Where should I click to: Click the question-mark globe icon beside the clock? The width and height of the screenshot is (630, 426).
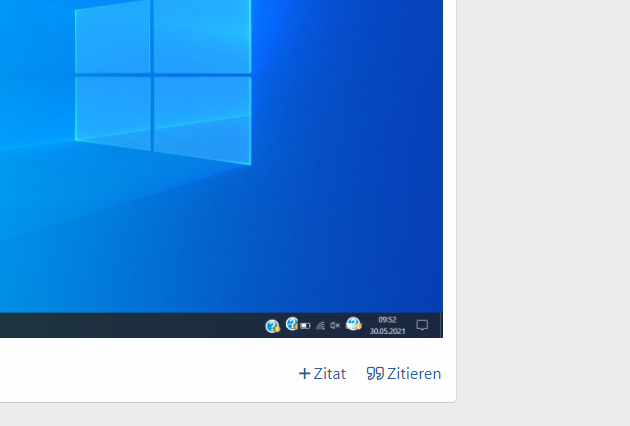pyautogui.click(x=354, y=324)
